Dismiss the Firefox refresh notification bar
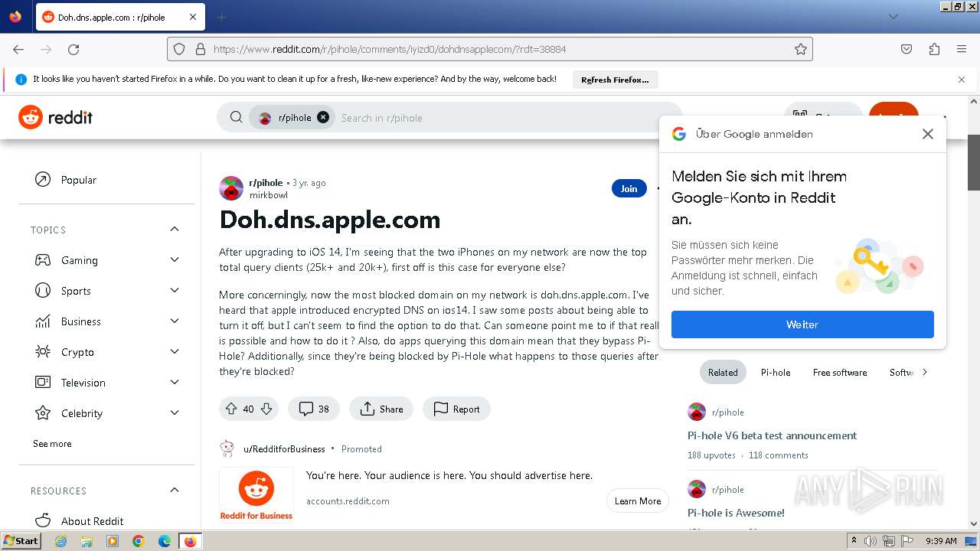 click(962, 79)
